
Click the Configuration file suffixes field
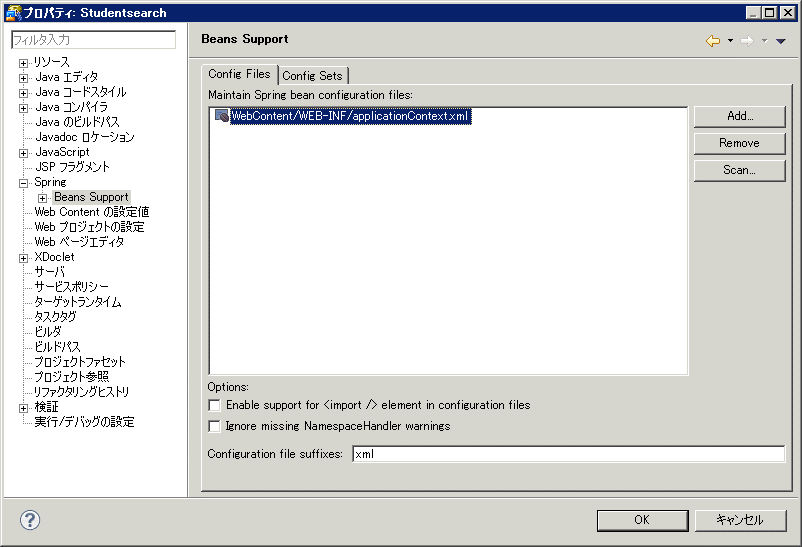point(568,454)
